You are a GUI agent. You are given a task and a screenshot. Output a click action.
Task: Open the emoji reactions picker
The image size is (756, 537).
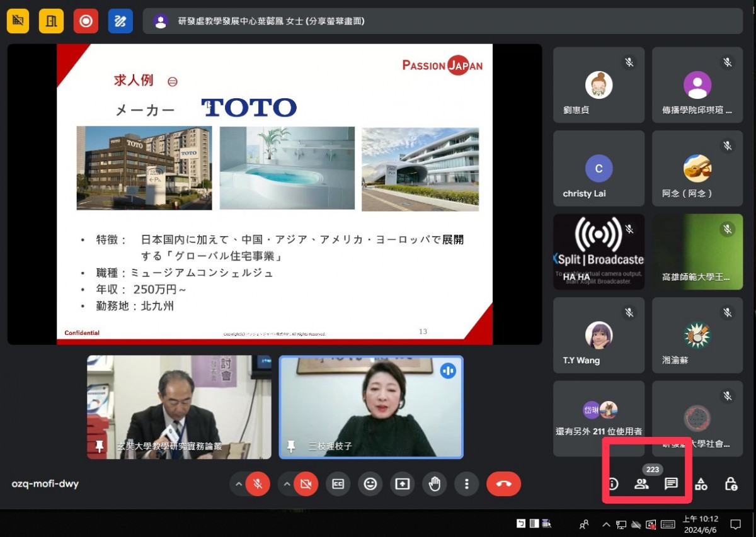(370, 484)
